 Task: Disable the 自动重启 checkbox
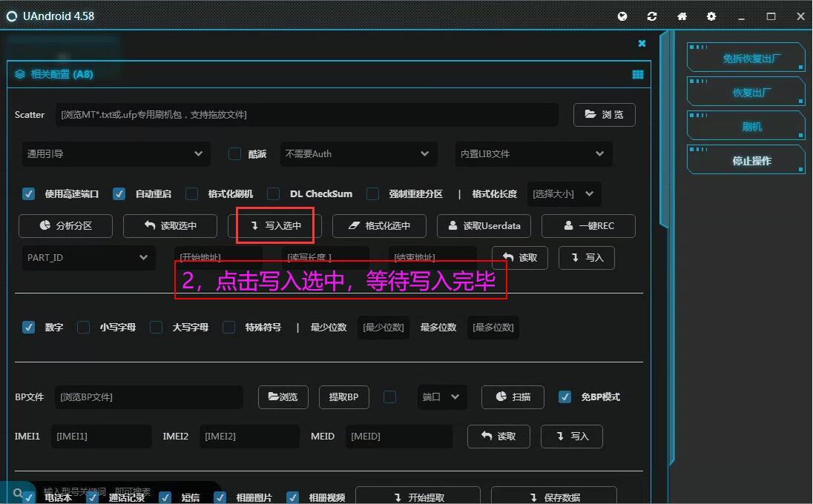119,193
